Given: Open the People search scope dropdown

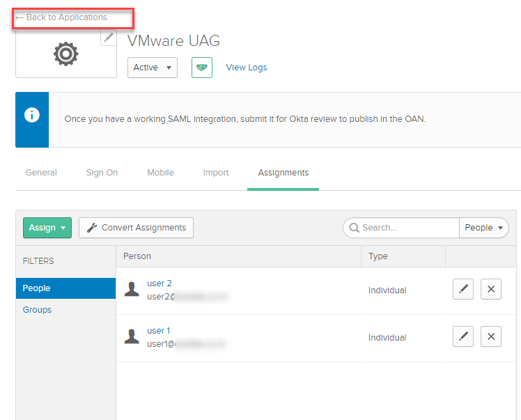Looking at the screenshot, I should pos(483,228).
